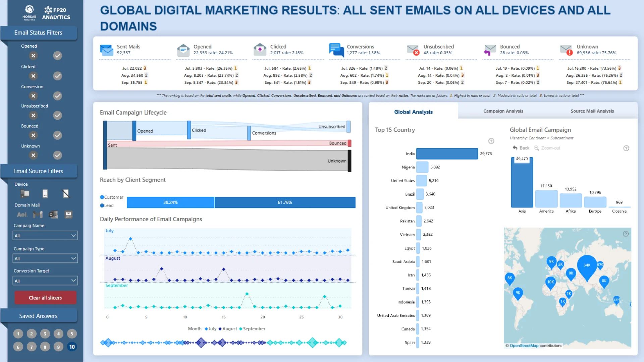Click the 'Hierarchy: Continent > Subcontinent' text

pos(541,138)
